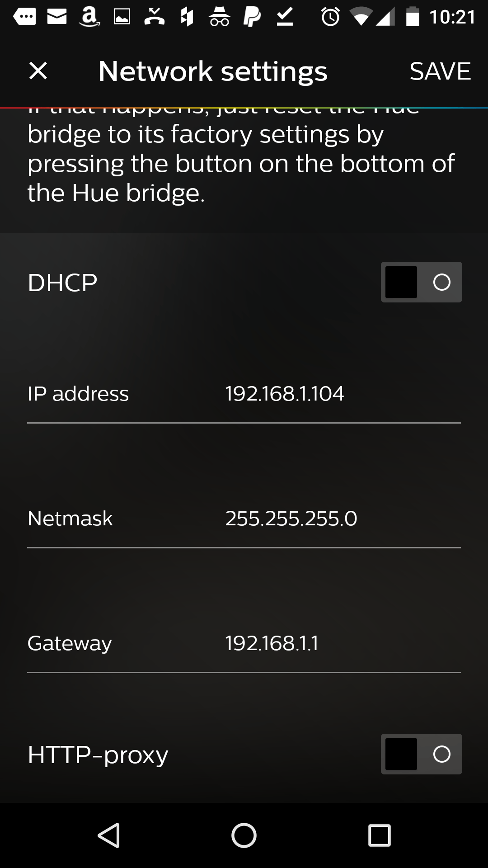This screenshot has height=868, width=488.
Task: Toggle the HTTP-proxy switch
Action: tap(421, 754)
